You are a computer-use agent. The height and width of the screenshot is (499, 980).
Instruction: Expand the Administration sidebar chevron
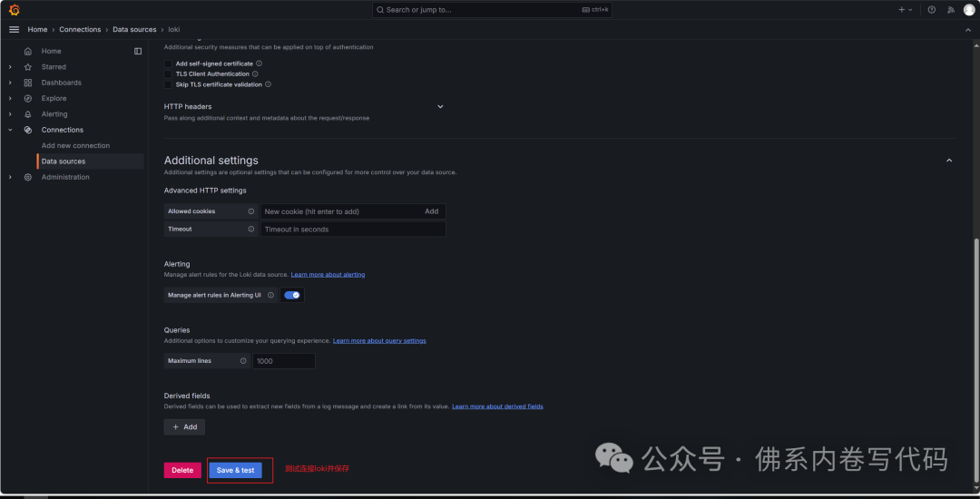point(10,177)
